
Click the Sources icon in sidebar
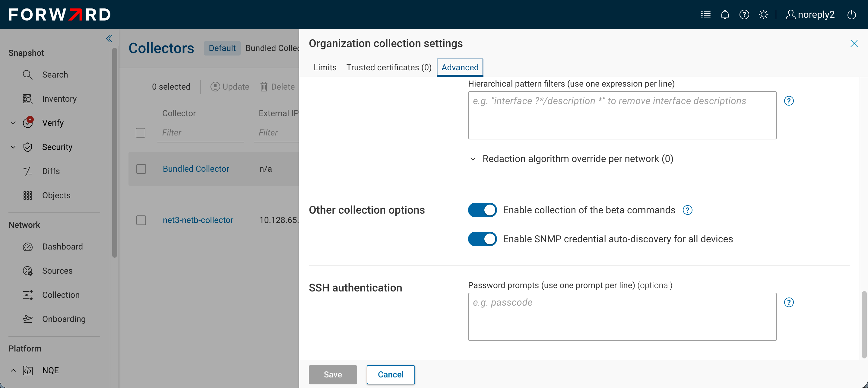pos(28,271)
